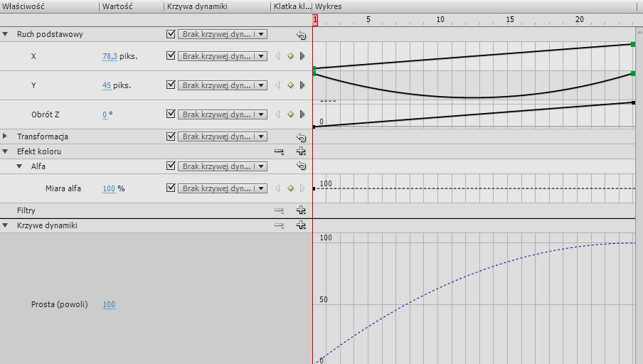Select the Filtry row label
This screenshot has height=364, width=643.
tap(26, 210)
